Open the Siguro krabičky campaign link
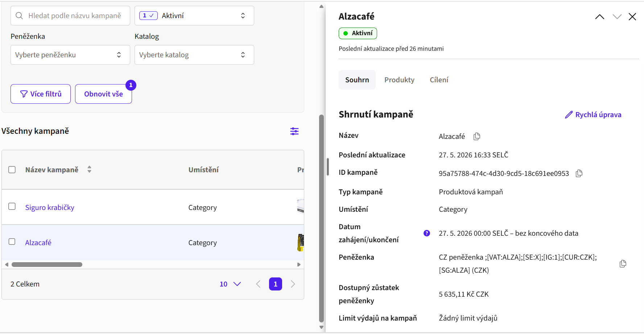This screenshot has height=334, width=644. pos(50,207)
